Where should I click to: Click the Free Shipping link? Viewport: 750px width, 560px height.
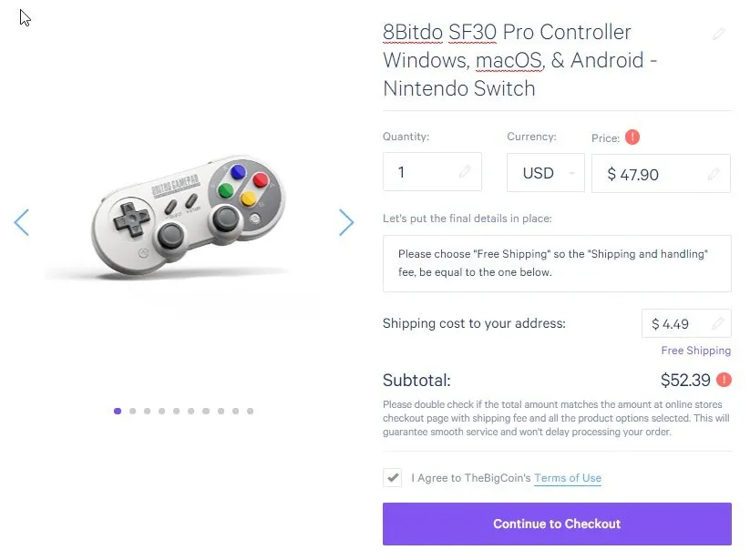695,351
